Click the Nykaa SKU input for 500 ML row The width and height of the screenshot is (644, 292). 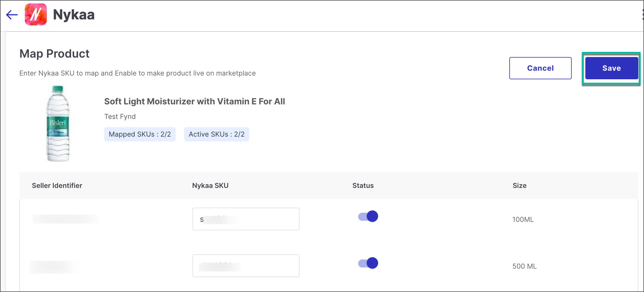pyautogui.click(x=245, y=265)
